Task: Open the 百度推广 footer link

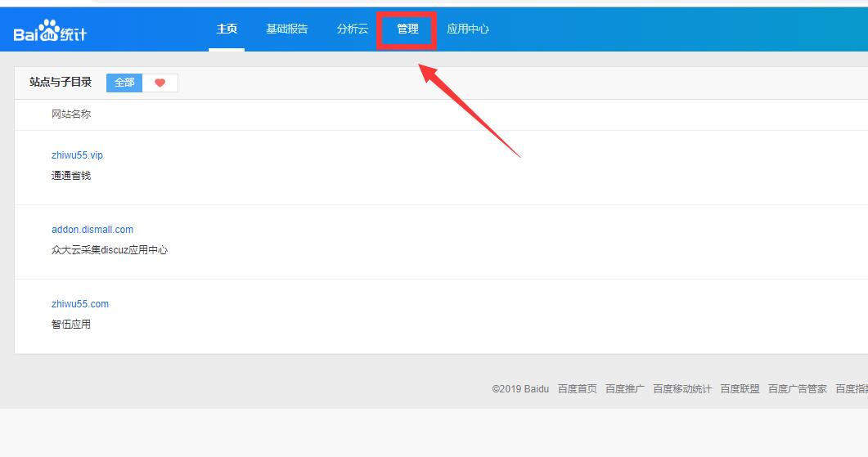Action: click(625, 389)
